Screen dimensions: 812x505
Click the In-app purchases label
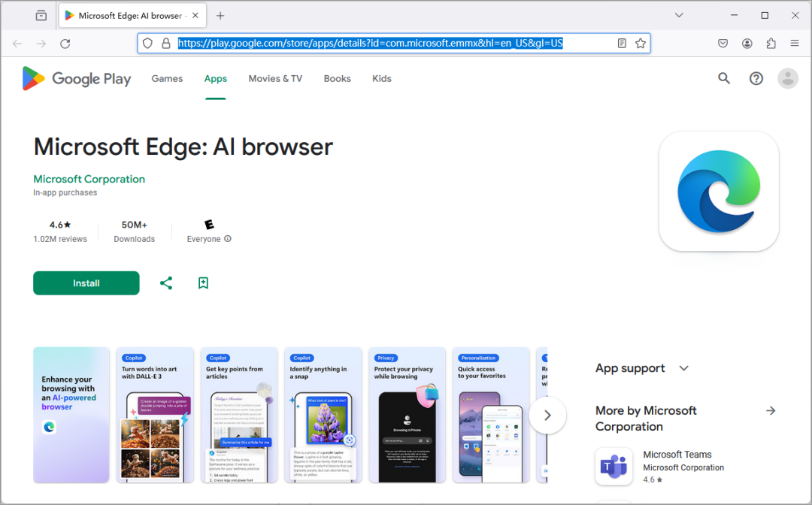tap(65, 192)
